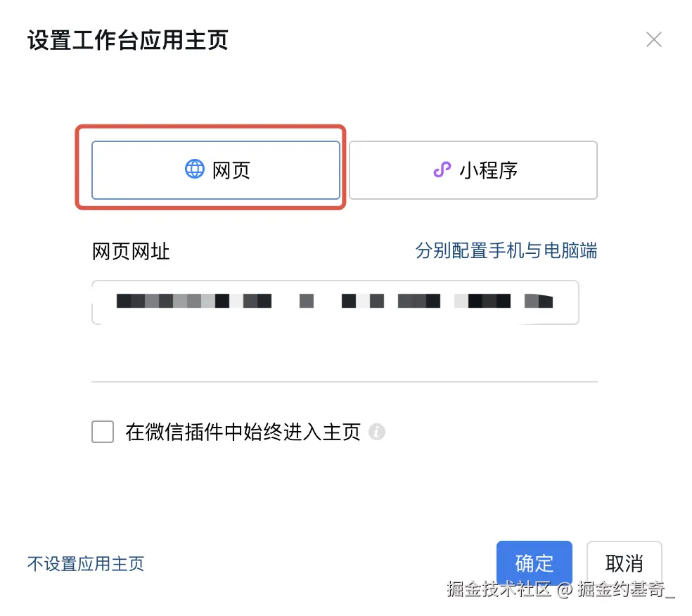Viewport: 692px width, 616px height.
Task: Click 不设置应用主页 link
Action: point(86,563)
